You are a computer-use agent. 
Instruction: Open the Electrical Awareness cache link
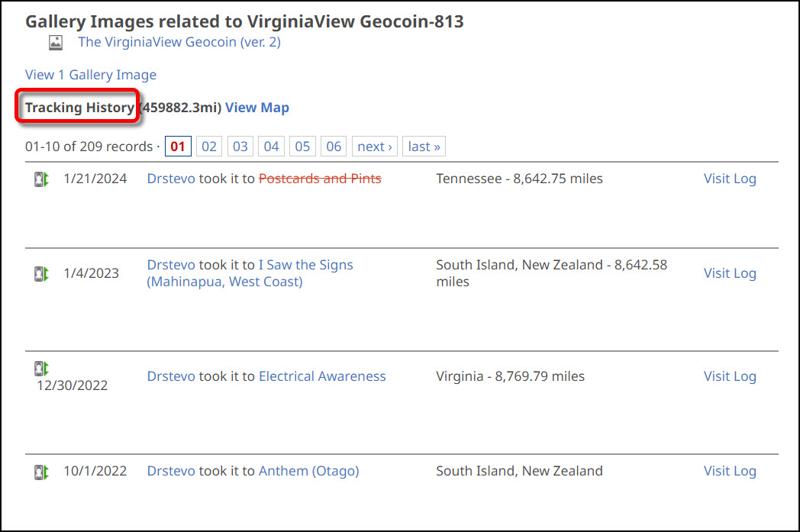(322, 376)
